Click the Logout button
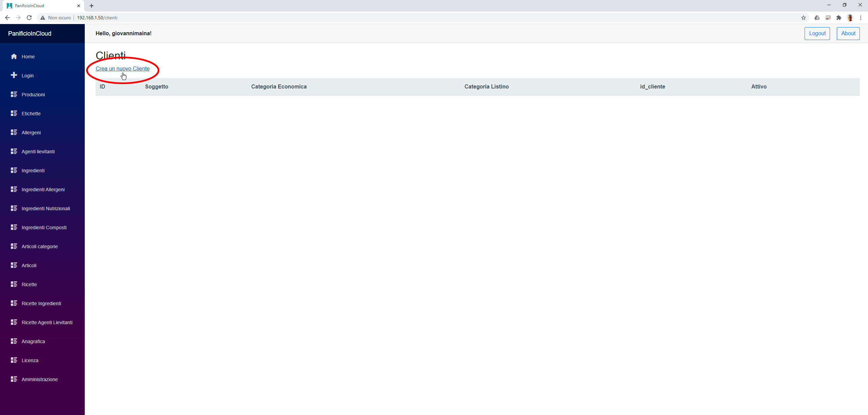 (x=817, y=33)
